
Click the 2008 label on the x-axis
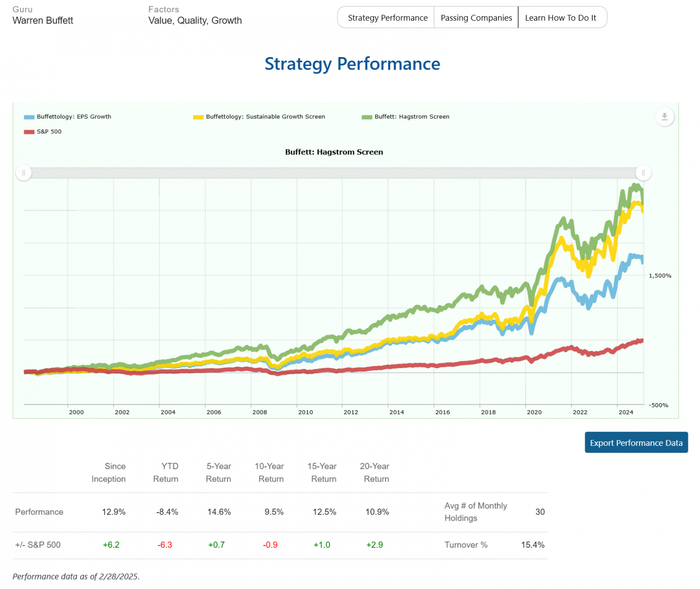point(259,411)
